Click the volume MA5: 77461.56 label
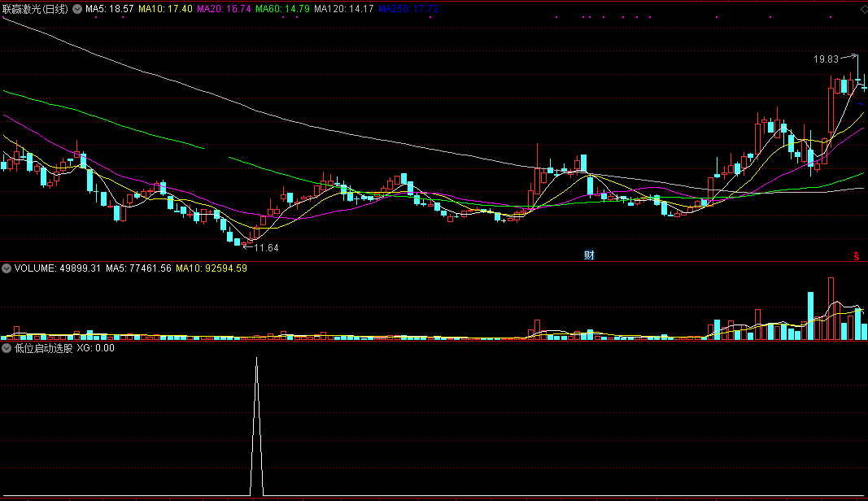The width and height of the screenshot is (868, 501). pyautogui.click(x=138, y=268)
